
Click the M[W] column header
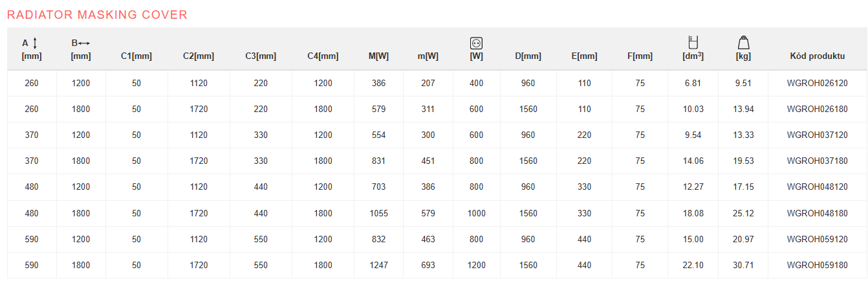coord(378,56)
